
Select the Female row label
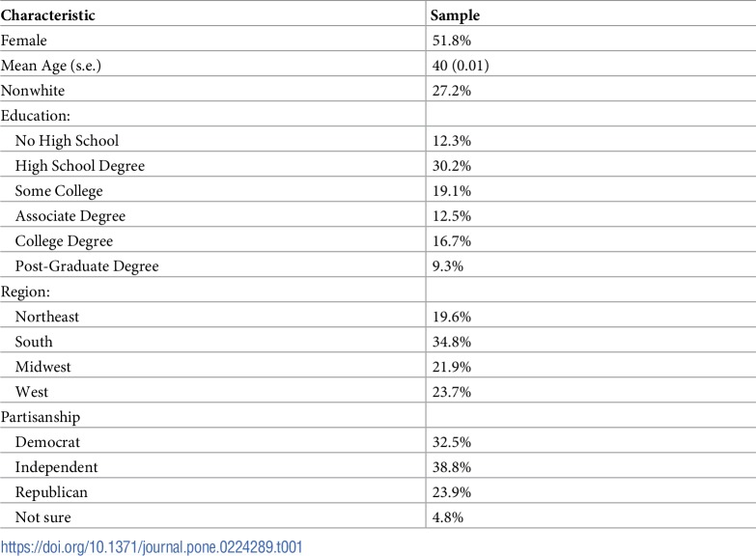23,40
